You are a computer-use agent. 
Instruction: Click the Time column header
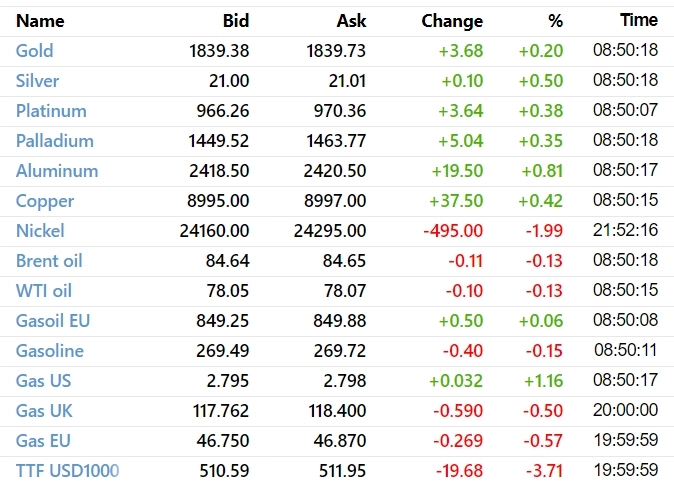639,20
